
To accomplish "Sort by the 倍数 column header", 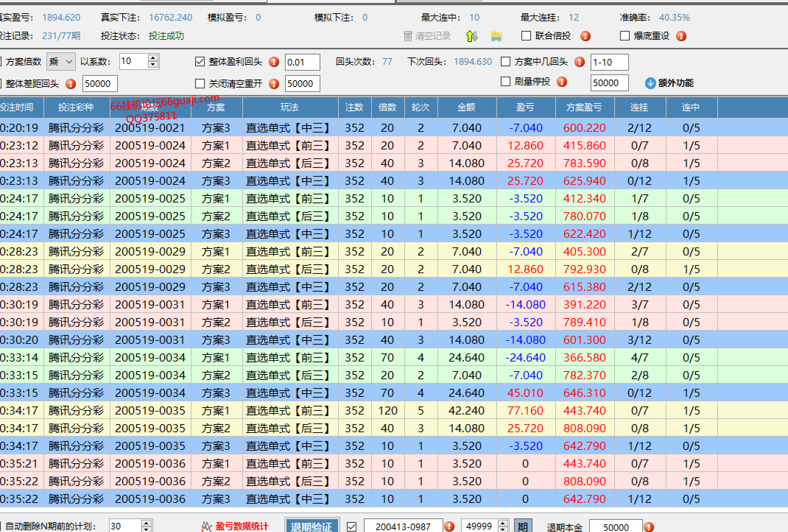I will click(x=388, y=107).
